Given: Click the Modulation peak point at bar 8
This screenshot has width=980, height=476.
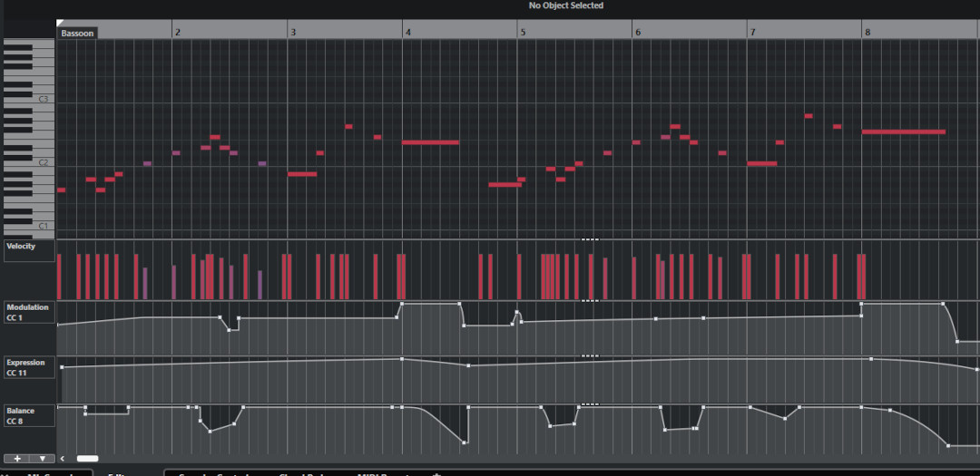Looking at the screenshot, I should pyautogui.click(x=861, y=304).
